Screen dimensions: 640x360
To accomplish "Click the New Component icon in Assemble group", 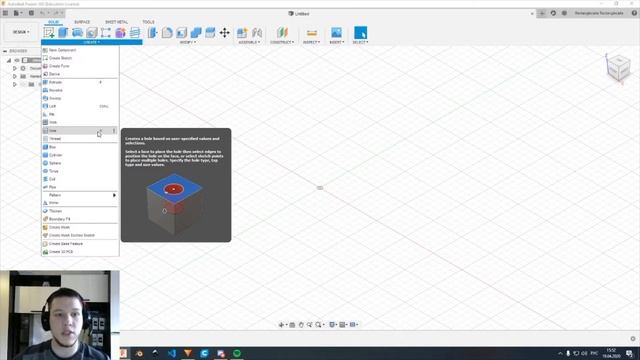I will click(x=242, y=33).
